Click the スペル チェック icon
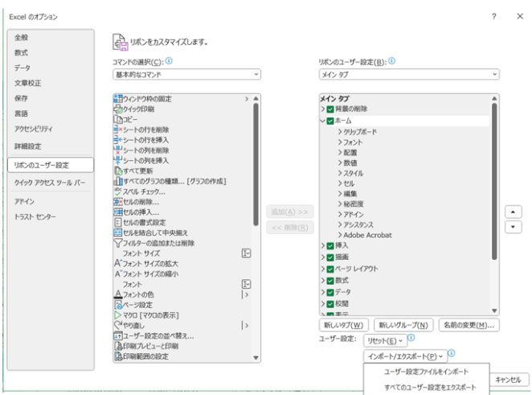Screen dimensions: 532x395 117,192
